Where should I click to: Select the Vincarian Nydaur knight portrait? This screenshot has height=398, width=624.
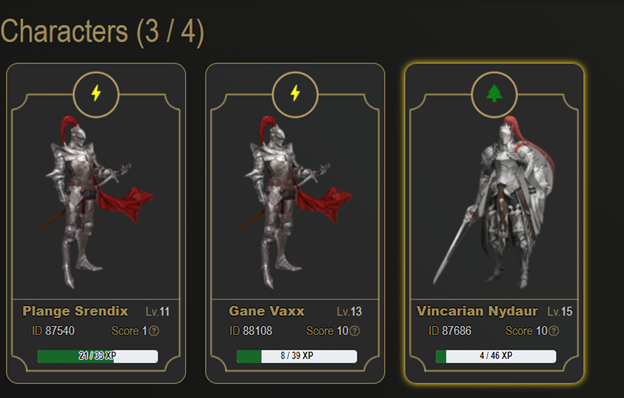click(494, 201)
